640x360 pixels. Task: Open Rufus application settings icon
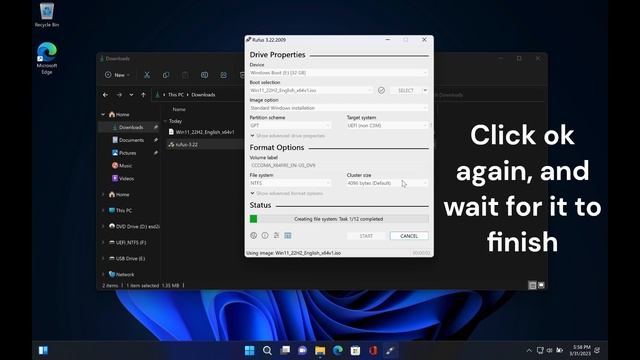[276, 236]
